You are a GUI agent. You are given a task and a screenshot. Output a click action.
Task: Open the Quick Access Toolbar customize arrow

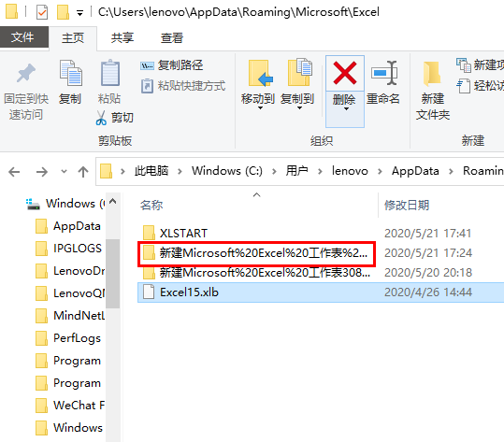[x=79, y=13]
